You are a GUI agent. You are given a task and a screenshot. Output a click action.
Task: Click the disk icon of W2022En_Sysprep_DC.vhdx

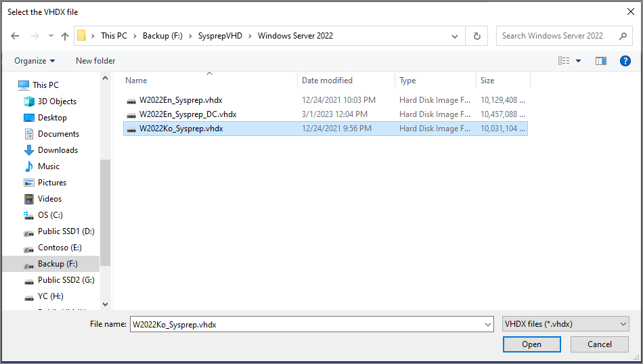coord(131,115)
